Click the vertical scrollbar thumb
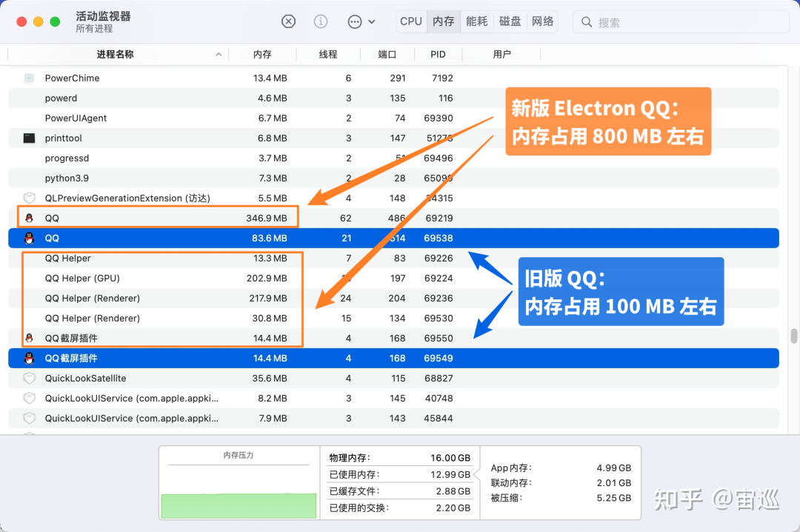The height and width of the screenshot is (532, 800). click(794, 337)
